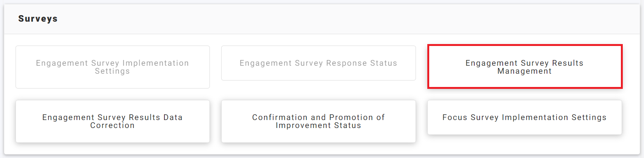Select the survey data correction card

[x=113, y=121]
